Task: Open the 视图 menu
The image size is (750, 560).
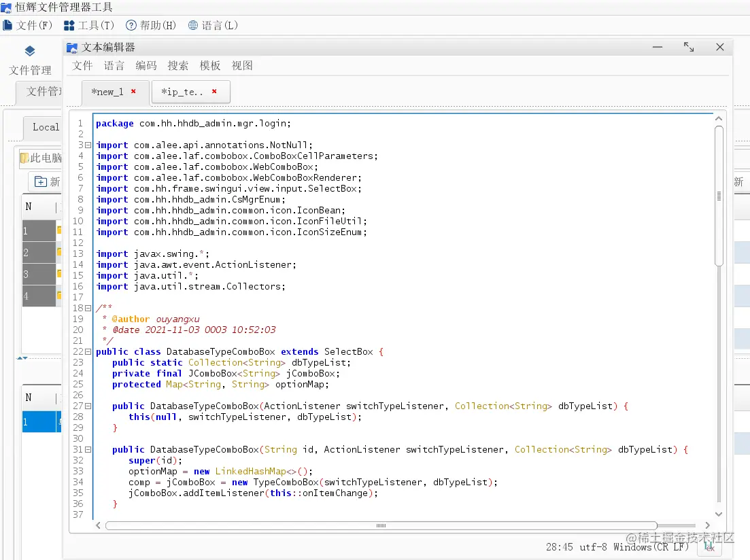Action: click(x=242, y=65)
